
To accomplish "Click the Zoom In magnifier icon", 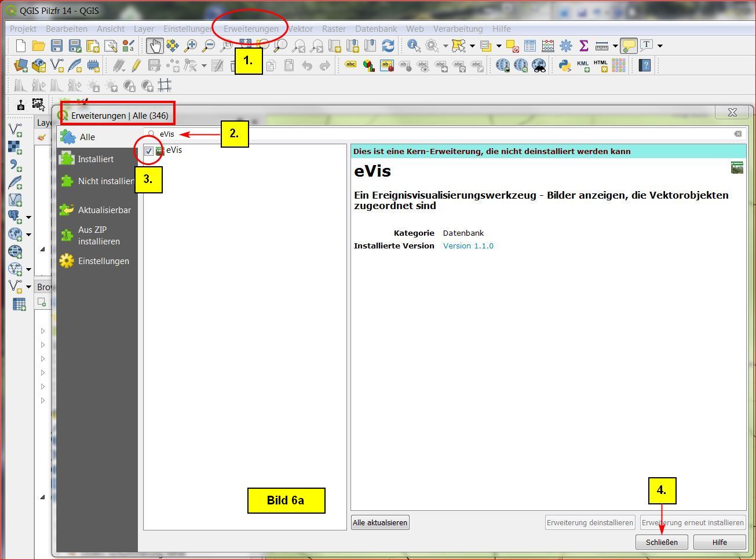I will 190,46.
